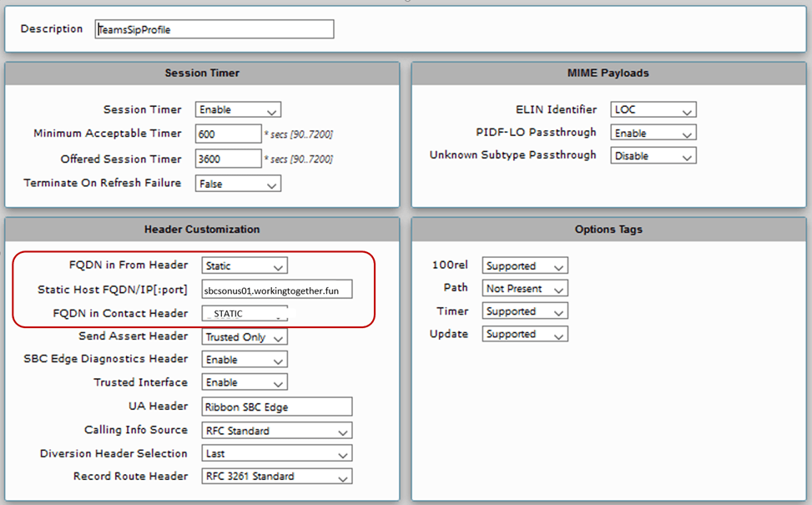
Task: Click the Minimum Acceptable Timer field
Action: [x=228, y=134]
